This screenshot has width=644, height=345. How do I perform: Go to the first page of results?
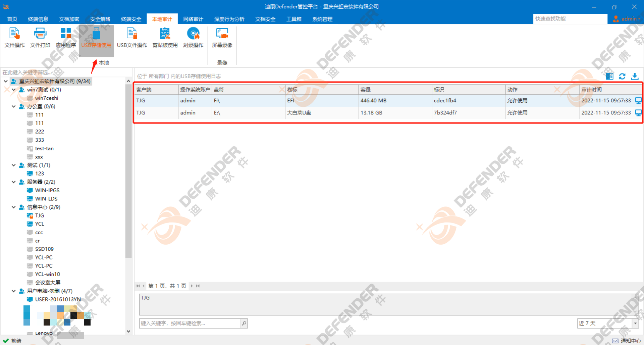138,286
